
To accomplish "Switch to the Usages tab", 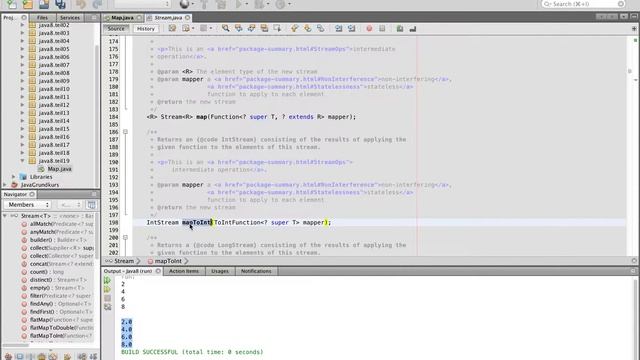I will [220, 271].
